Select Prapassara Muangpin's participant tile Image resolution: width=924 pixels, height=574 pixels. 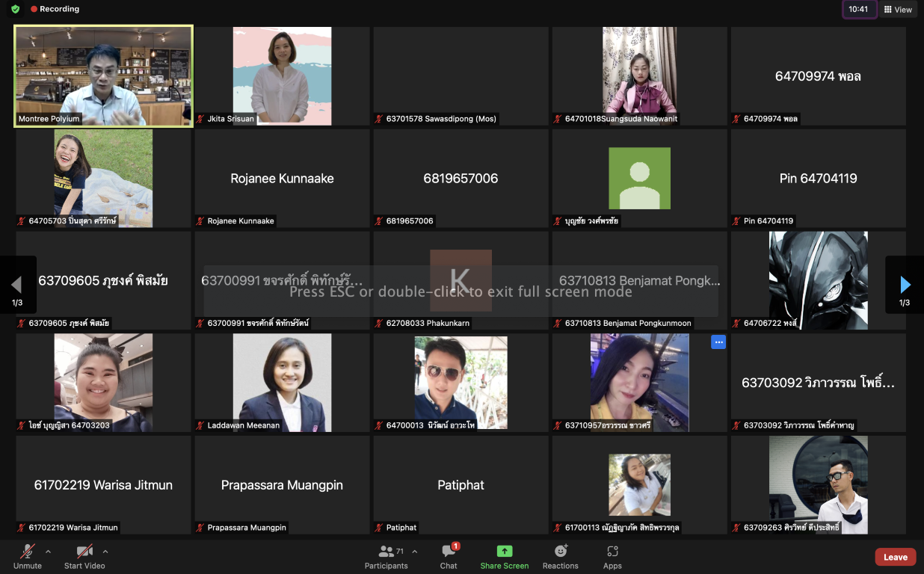coord(282,485)
